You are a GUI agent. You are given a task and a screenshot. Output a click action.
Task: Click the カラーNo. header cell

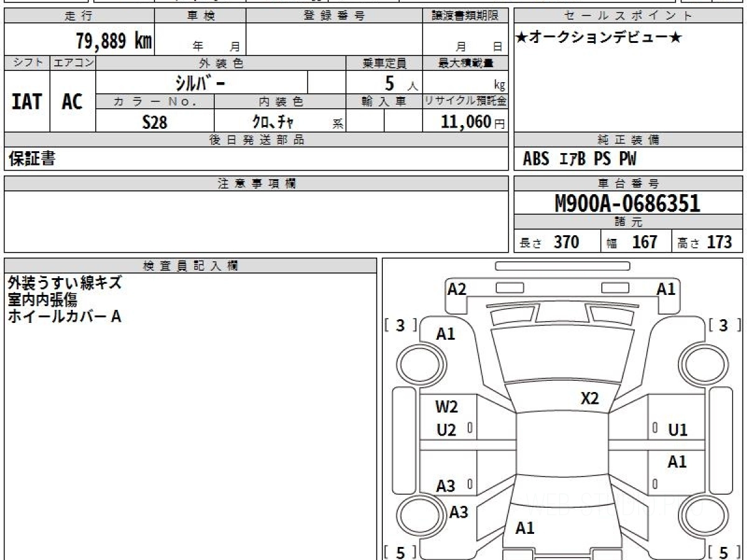point(155,101)
